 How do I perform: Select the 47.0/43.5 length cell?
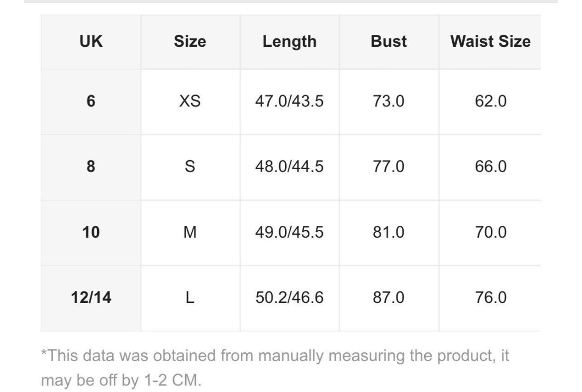(290, 101)
